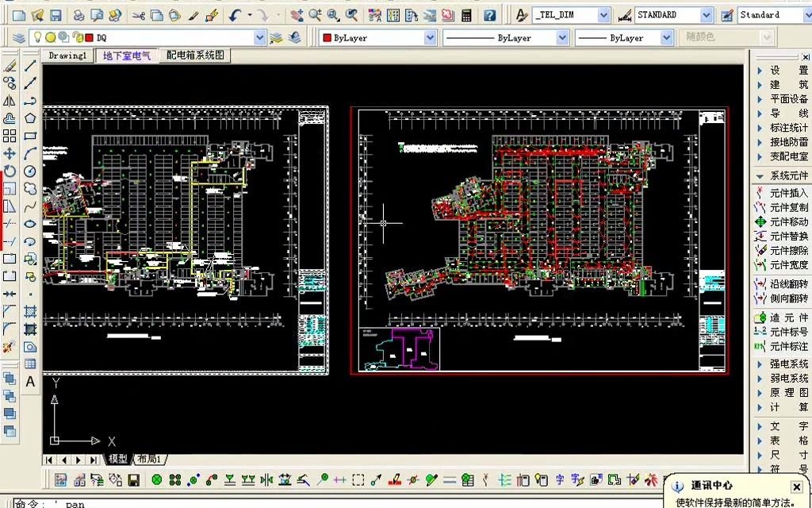Toggle layer freeze sun icon
Viewport: 812px width, 508px height.
click(50, 37)
